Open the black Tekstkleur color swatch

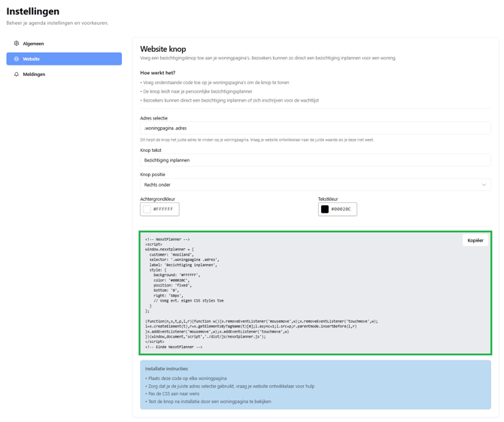click(325, 209)
